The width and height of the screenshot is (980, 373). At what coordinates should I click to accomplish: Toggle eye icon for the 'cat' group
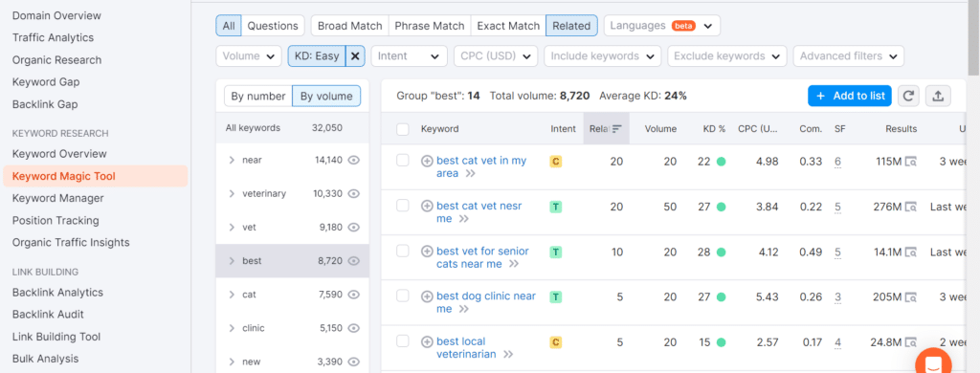click(x=354, y=295)
